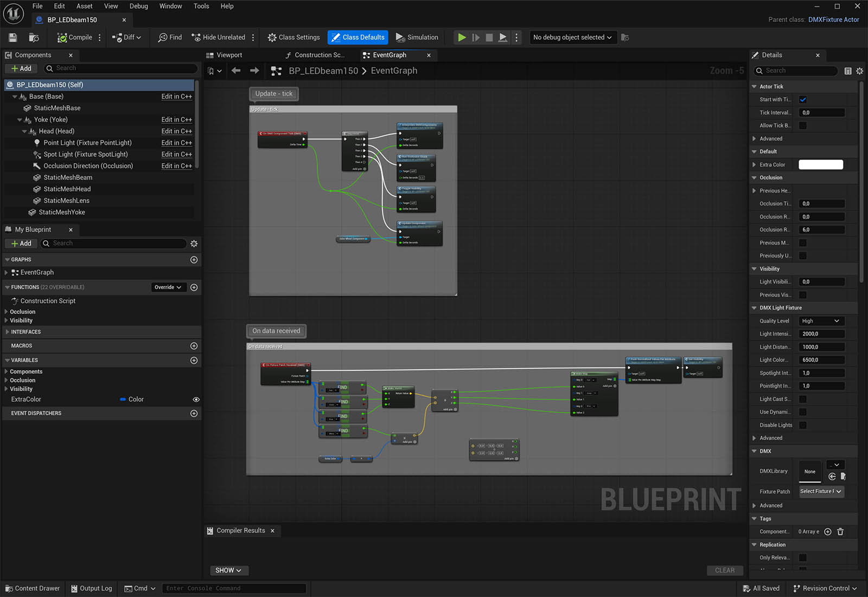Open Class Settings
Viewport: 868px width, 597px height.
tap(293, 37)
